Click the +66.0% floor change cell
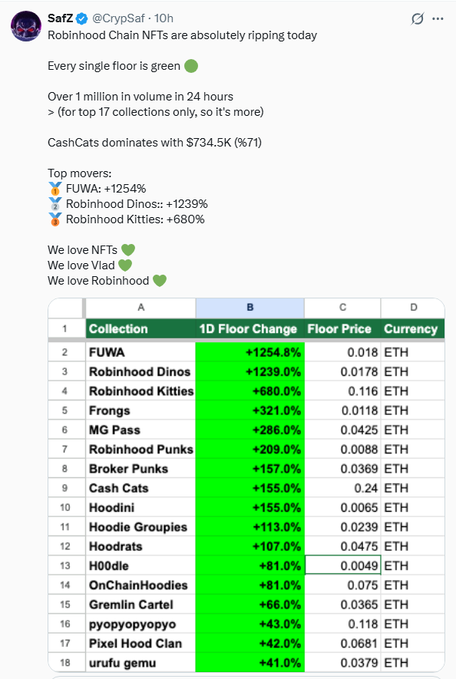This screenshot has height=679, width=456. pos(250,605)
